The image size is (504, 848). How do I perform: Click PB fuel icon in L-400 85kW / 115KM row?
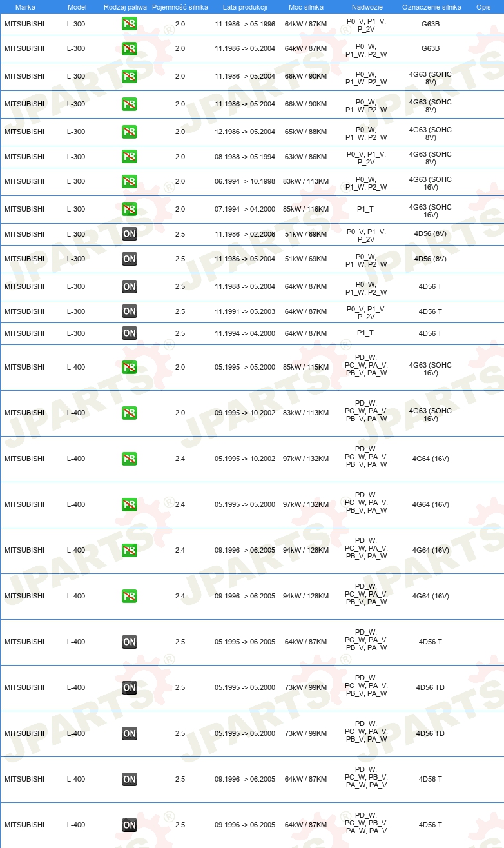point(129,367)
